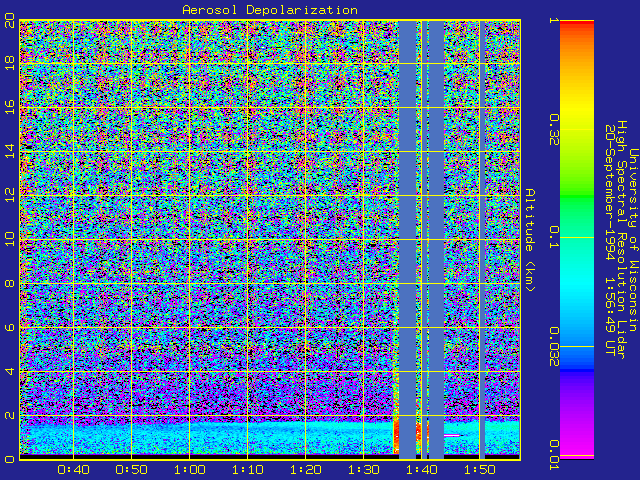The image size is (640, 480).
Task: Click the widest missing-data gray band
Action: 407,240
